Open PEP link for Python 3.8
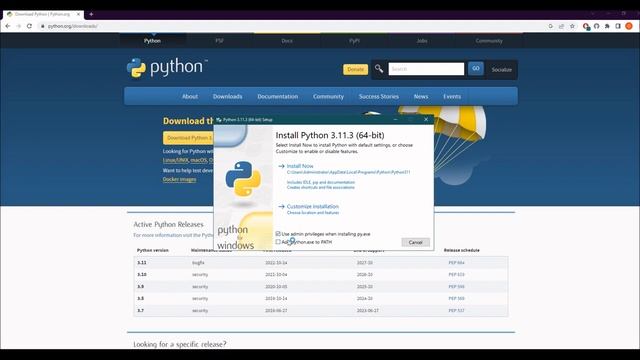This screenshot has height=360, width=640. tap(456, 298)
